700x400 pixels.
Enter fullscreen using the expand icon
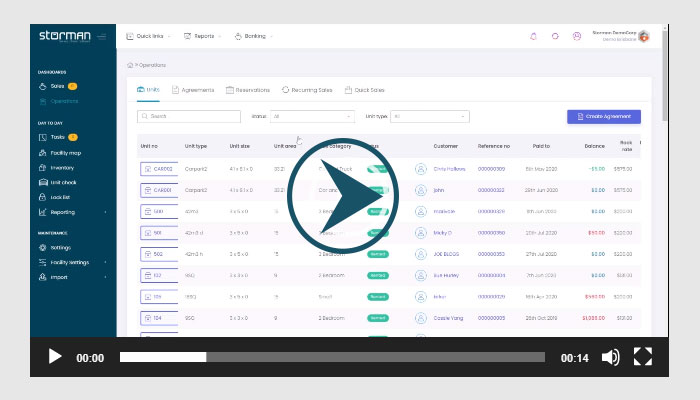pyautogui.click(x=643, y=357)
